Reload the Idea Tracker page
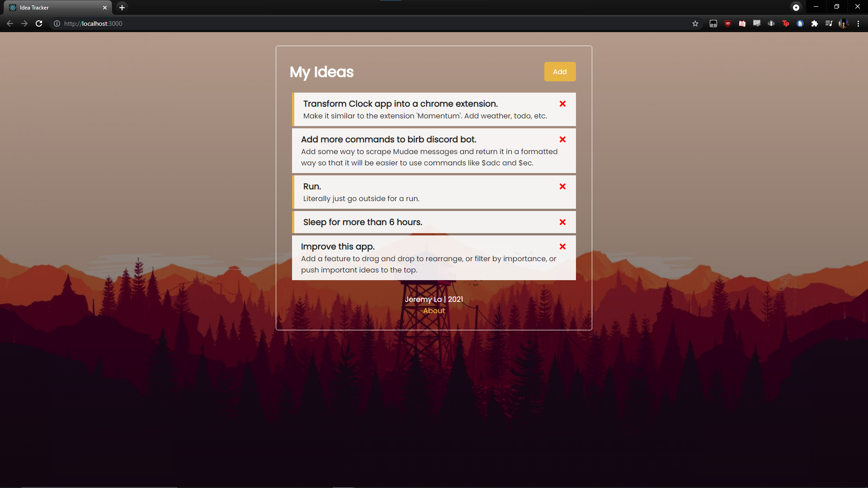 tap(39, 23)
